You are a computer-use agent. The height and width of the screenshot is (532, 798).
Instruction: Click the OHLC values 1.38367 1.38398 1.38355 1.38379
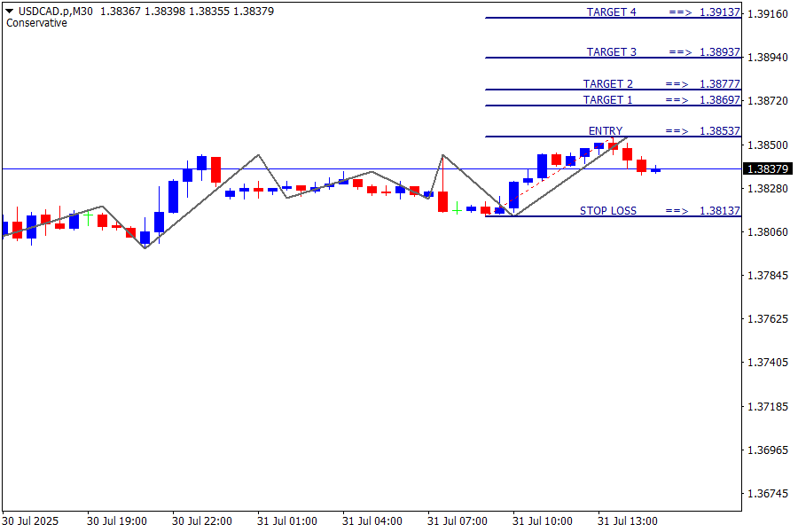[x=187, y=12]
